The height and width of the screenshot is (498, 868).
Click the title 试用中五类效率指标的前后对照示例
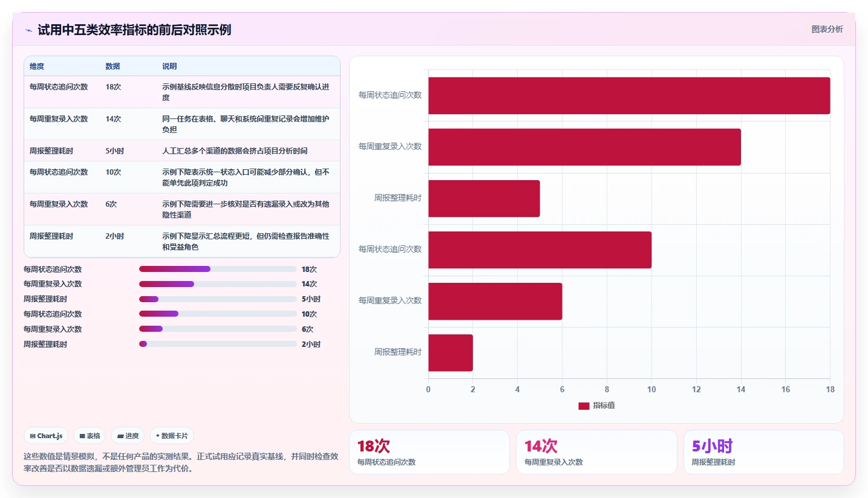134,30
